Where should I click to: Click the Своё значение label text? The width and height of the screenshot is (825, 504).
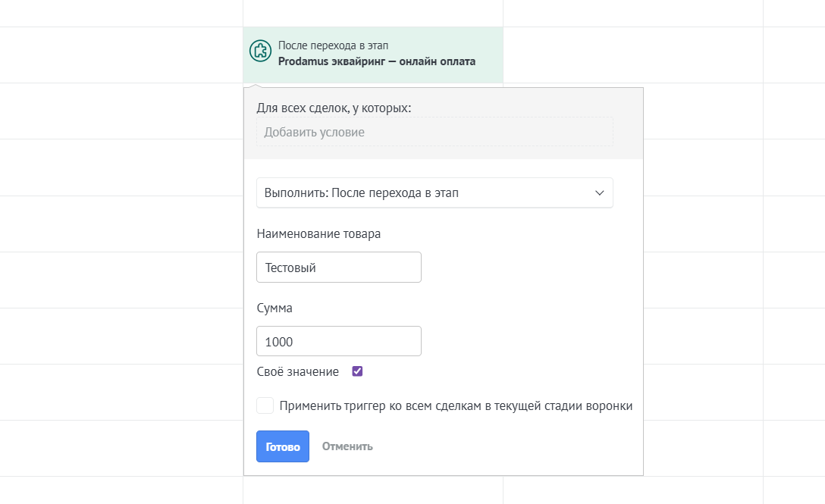298,371
